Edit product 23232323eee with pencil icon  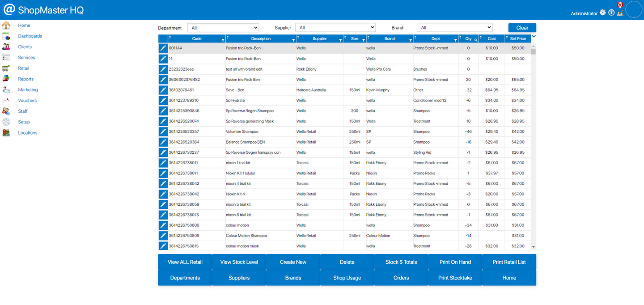163,69
